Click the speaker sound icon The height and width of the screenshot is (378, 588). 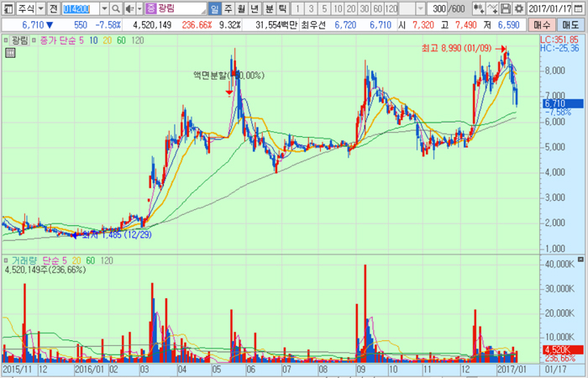point(129,8)
